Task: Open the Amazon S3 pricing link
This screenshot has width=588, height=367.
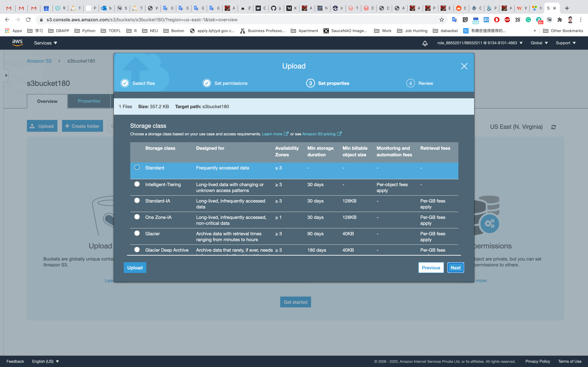Action: [x=319, y=134]
